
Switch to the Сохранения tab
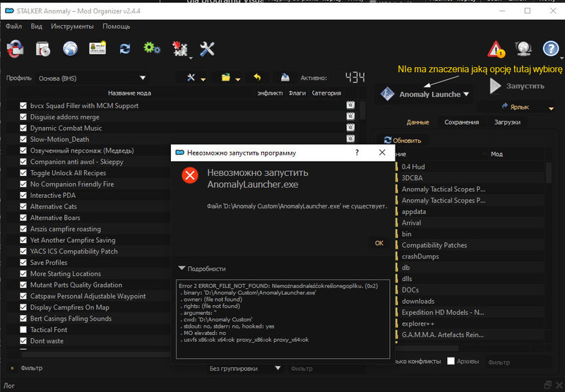coord(460,122)
